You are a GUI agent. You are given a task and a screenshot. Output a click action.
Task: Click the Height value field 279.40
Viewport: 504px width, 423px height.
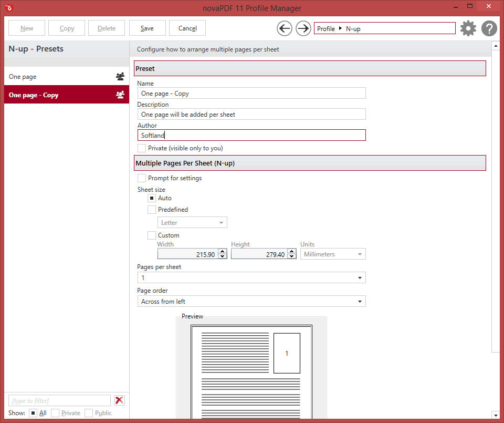259,254
